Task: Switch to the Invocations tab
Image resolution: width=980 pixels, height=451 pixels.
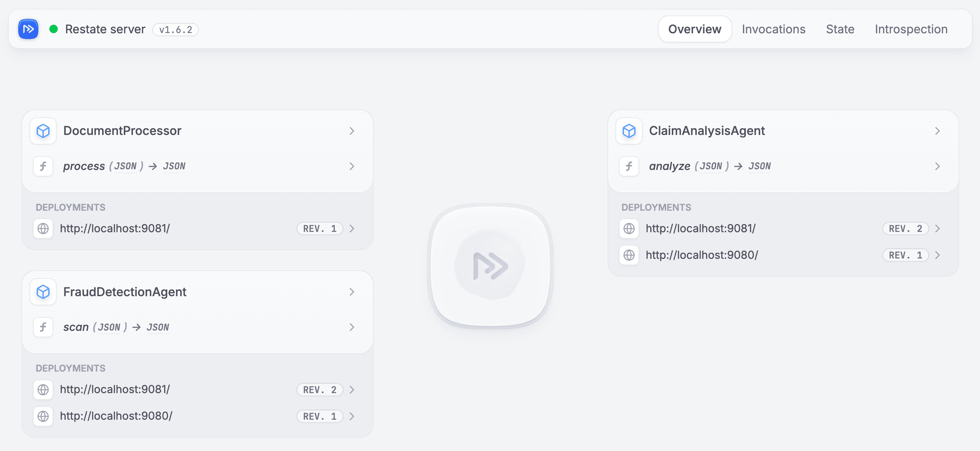Action: (x=774, y=29)
